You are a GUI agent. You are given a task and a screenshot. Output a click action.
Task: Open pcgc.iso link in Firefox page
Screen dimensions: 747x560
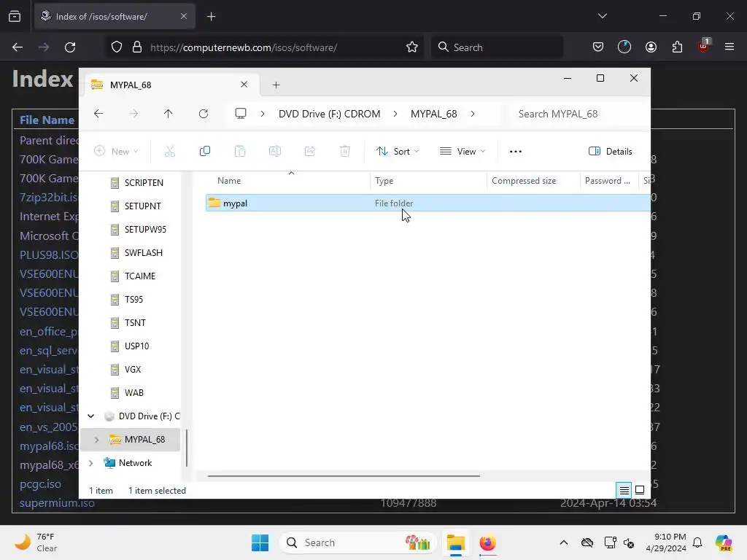pos(41,484)
